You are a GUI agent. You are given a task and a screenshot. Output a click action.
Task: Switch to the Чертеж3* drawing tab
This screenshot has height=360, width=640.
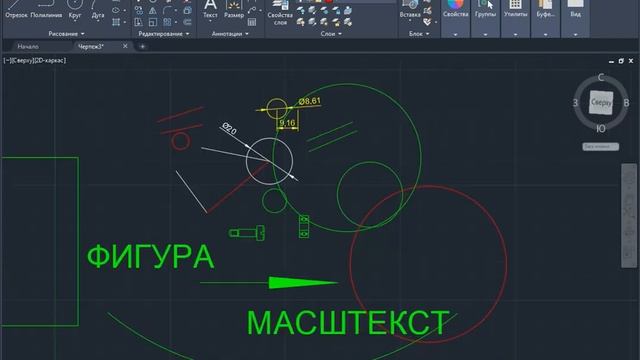click(91, 47)
